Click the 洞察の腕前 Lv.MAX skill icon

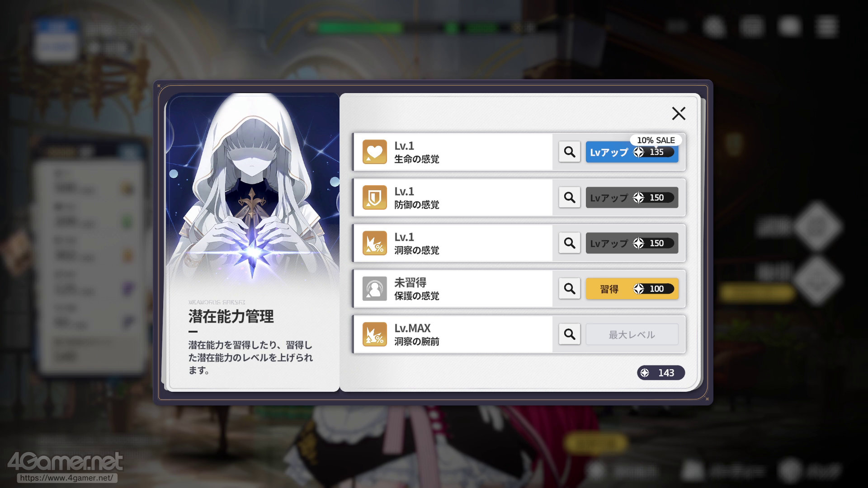click(x=375, y=334)
